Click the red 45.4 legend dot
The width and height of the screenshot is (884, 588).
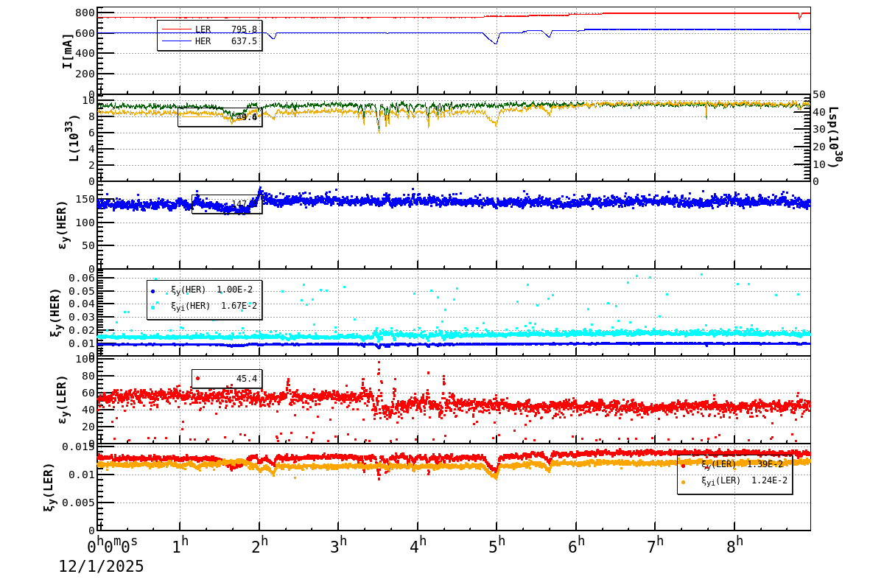point(197,379)
